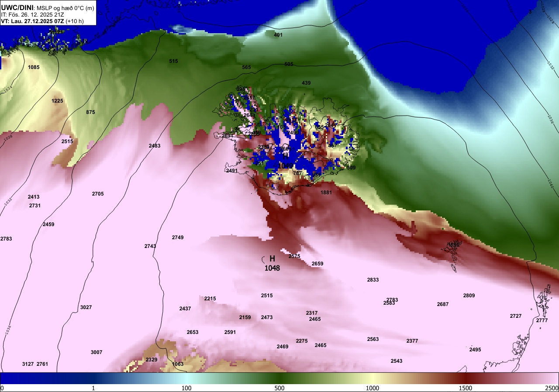Click the height value '2317'

pyautogui.click(x=312, y=313)
